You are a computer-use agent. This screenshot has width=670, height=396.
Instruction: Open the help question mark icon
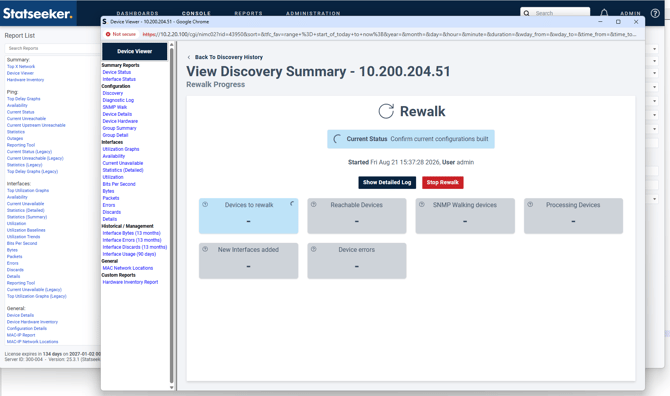tap(655, 13)
